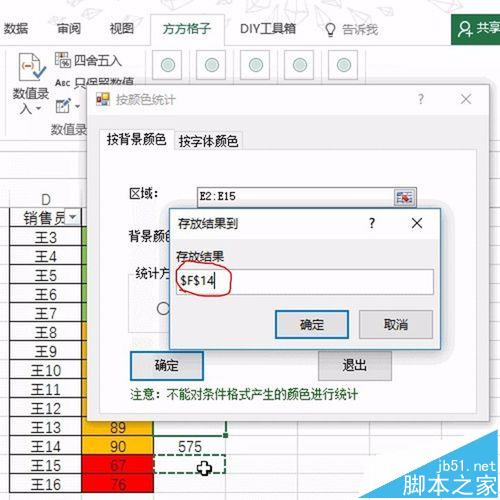
Task: Open the DIY工具箱 ribbon tab
Action: click(268, 29)
